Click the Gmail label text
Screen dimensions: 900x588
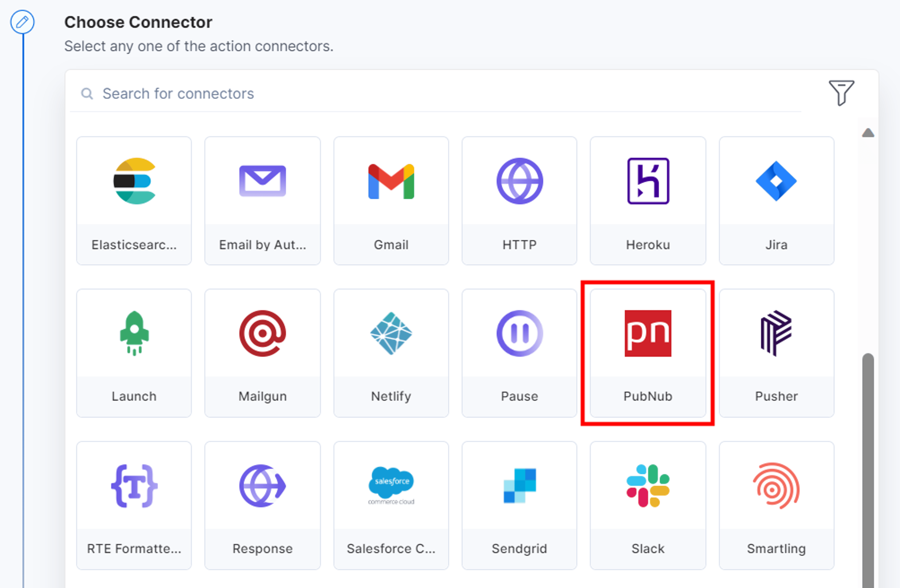pos(391,245)
